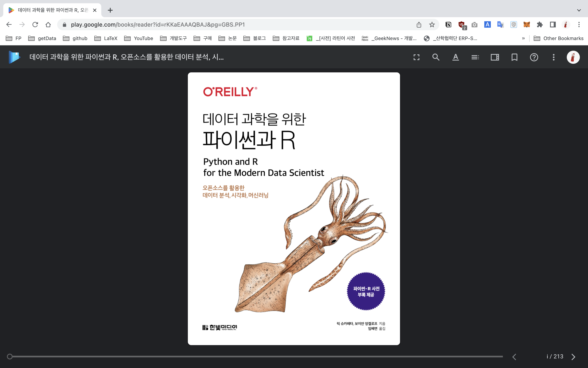Open the reader help menu
This screenshot has width=588, height=368.
534,57
